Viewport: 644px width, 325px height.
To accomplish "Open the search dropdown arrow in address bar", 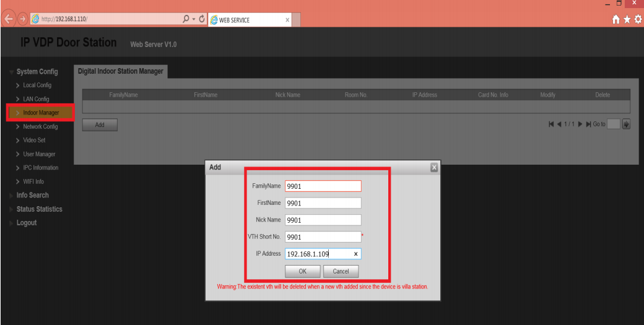I will click(193, 19).
